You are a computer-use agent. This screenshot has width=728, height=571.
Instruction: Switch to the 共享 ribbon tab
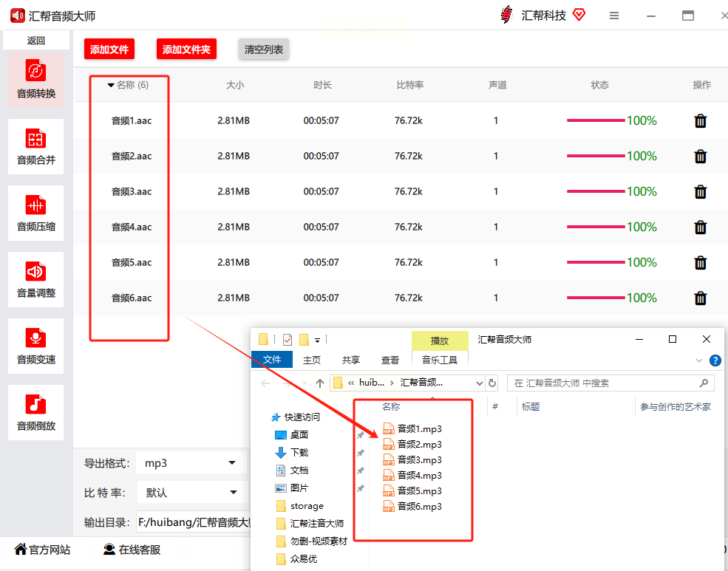(x=350, y=360)
